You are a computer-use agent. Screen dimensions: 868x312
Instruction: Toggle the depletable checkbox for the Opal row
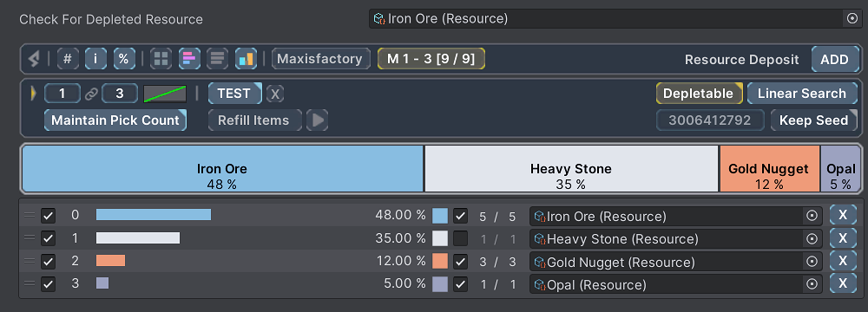pyautogui.click(x=460, y=283)
